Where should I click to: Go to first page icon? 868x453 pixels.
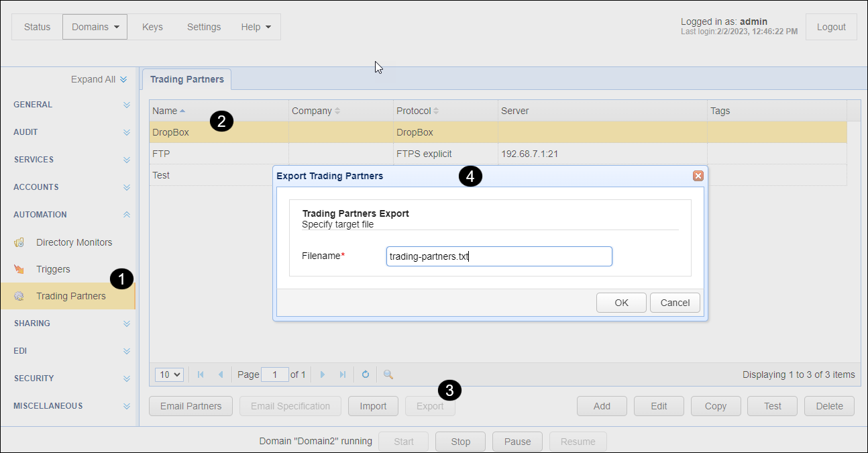point(201,374)
